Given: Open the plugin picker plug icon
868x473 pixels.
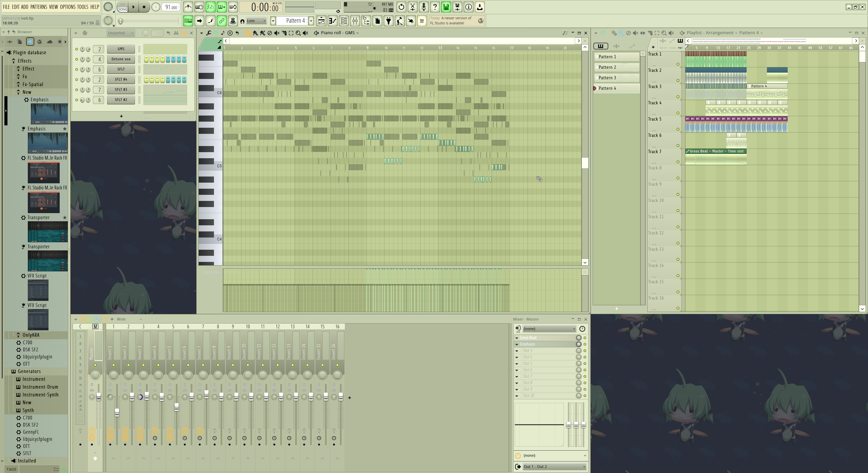Looking at the screenshot, I should (389, 21).
